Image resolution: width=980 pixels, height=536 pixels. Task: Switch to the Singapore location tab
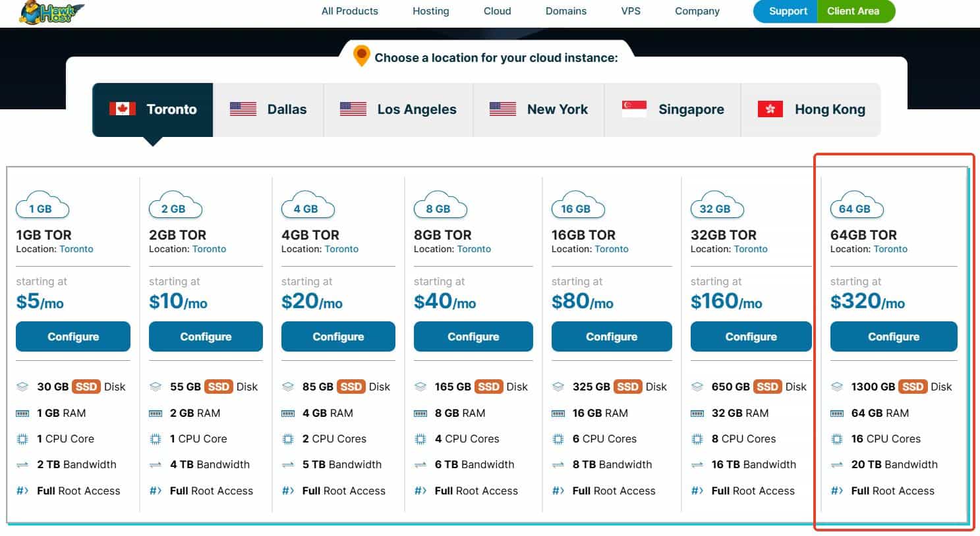[672, 109]
